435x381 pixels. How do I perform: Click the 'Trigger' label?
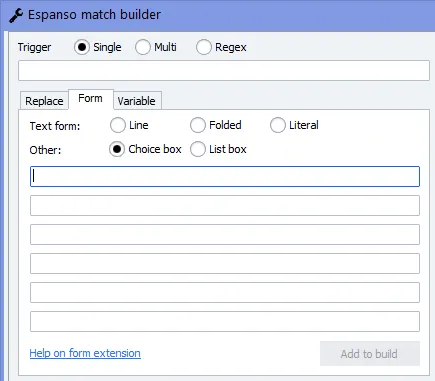pos(34,47)
